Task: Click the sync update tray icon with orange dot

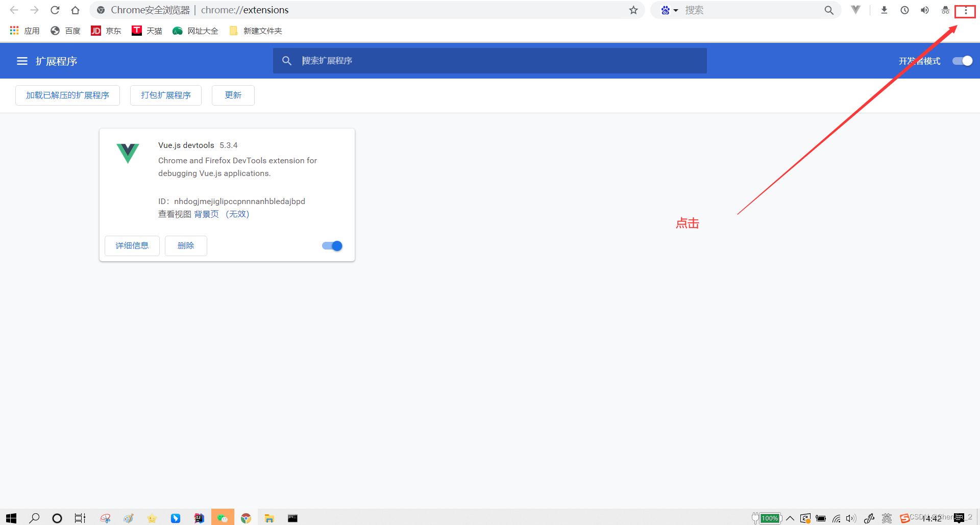Action: pos(805,518)
